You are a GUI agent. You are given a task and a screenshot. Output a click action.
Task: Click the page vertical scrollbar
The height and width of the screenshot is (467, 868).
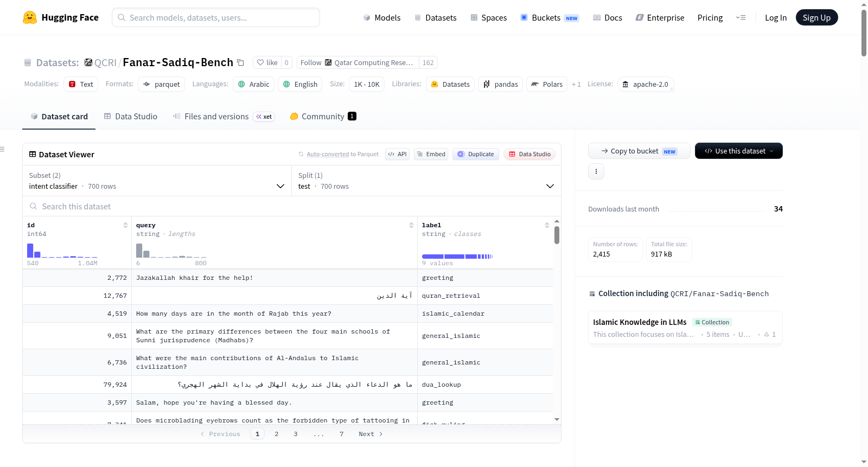pyautogui.click(x=864, y=33)
